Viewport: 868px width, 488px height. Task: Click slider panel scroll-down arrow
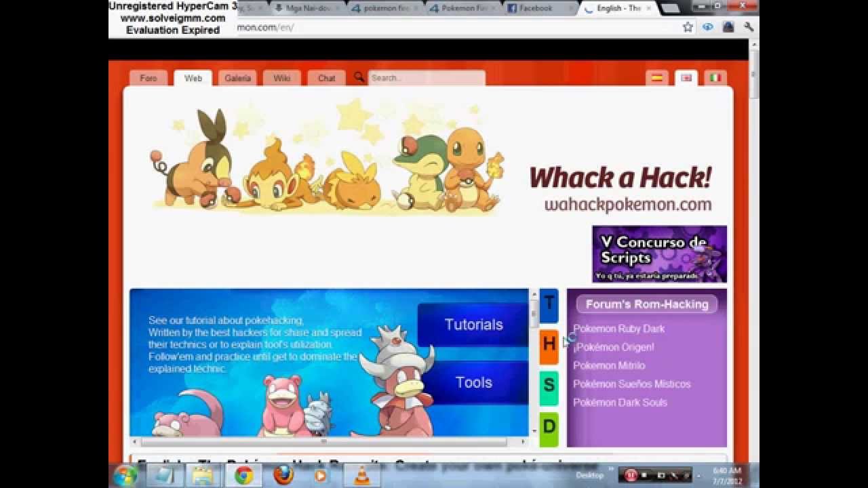[x=534, y=430]
